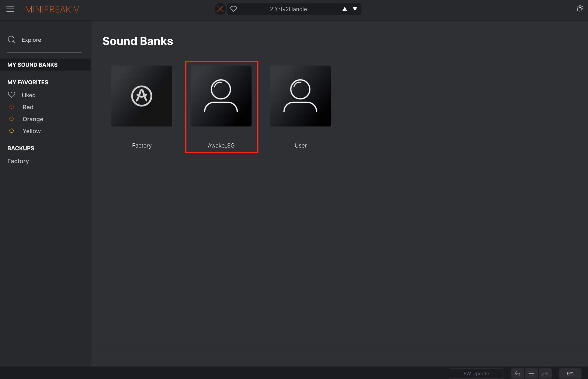Image resolution: width=588 pixels, height=379 pixels.
Task: Select the Orange favorites color swatch
Action: [x=12, y=119]
